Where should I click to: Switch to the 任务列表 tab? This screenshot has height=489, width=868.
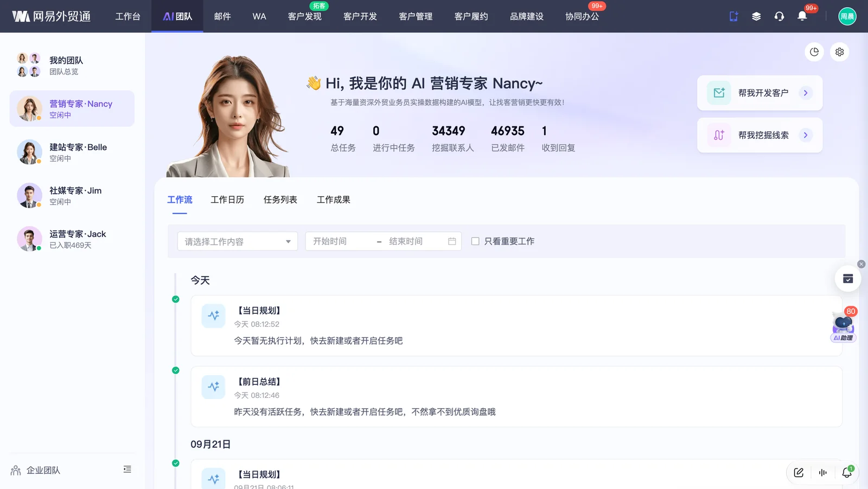pos(280,200)
